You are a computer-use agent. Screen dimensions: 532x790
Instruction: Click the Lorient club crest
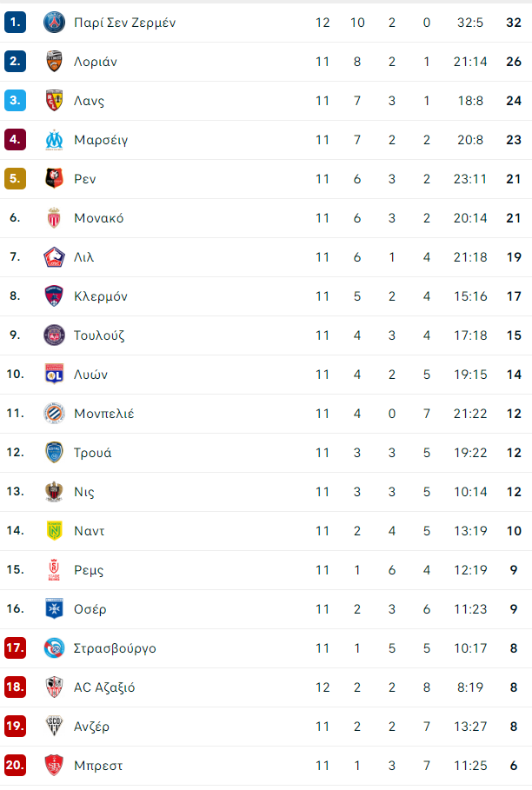point(54,62)
